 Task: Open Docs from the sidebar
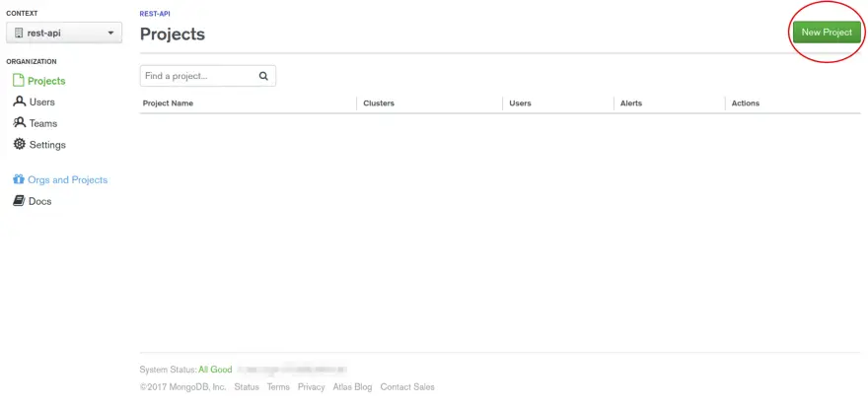pyautogui.click(x=39, y=201)
